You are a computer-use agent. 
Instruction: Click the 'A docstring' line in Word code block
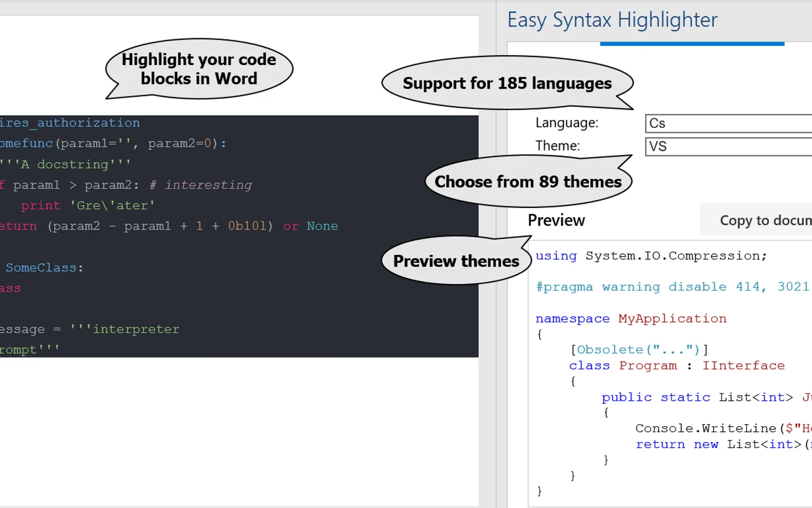(x=65, y=164)
